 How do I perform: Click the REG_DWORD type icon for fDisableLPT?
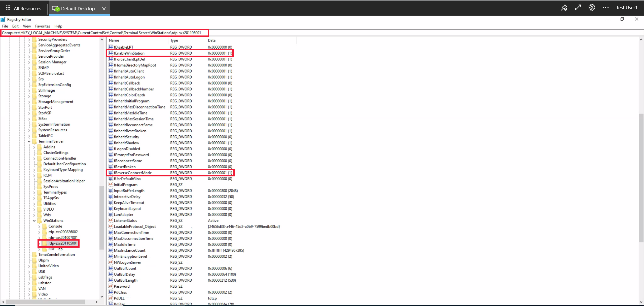tap(111, 47)
